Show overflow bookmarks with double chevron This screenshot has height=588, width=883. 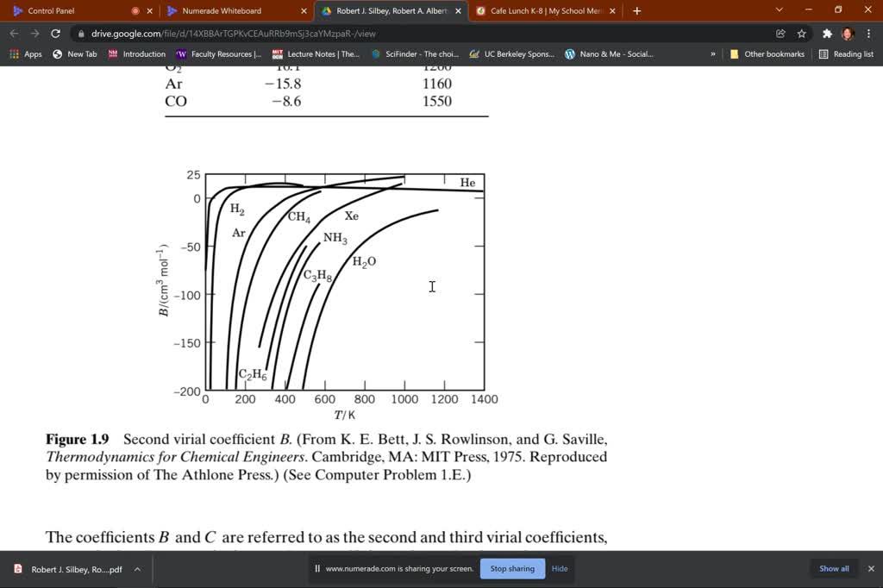pos(712,53)
